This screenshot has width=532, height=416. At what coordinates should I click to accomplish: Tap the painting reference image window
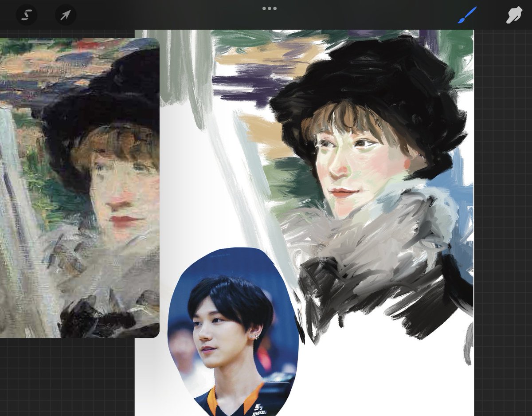point(79,188)
